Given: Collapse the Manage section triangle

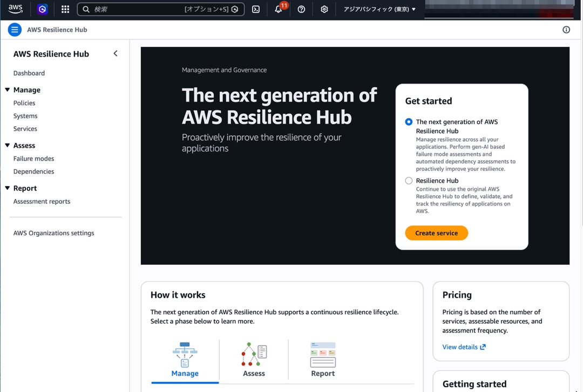Looking at the screenshot, I should [x=8, y=90].
